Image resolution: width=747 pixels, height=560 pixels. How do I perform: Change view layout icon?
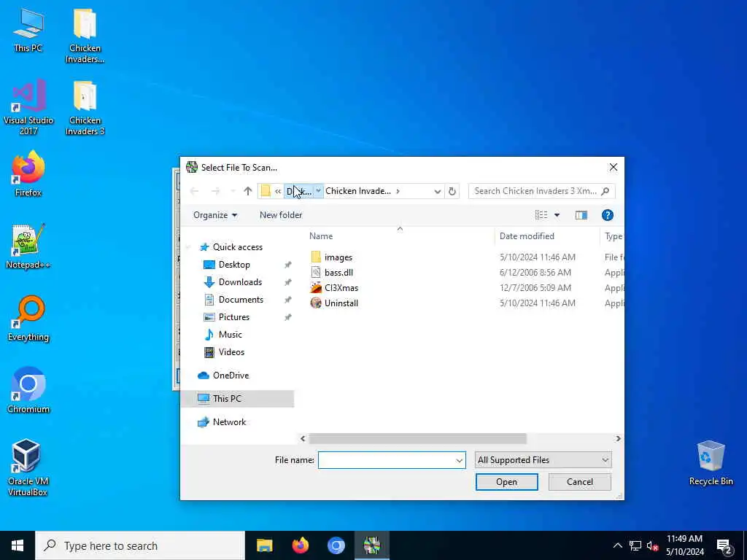(x=541, y=215)
